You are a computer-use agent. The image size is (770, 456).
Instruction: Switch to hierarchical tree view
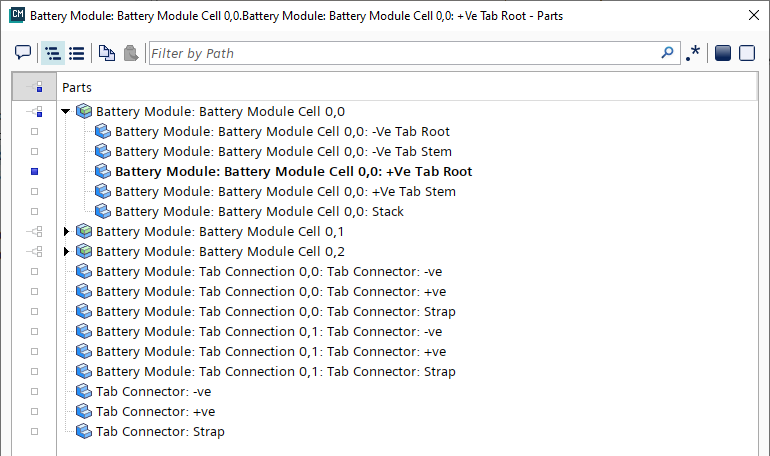53,53
